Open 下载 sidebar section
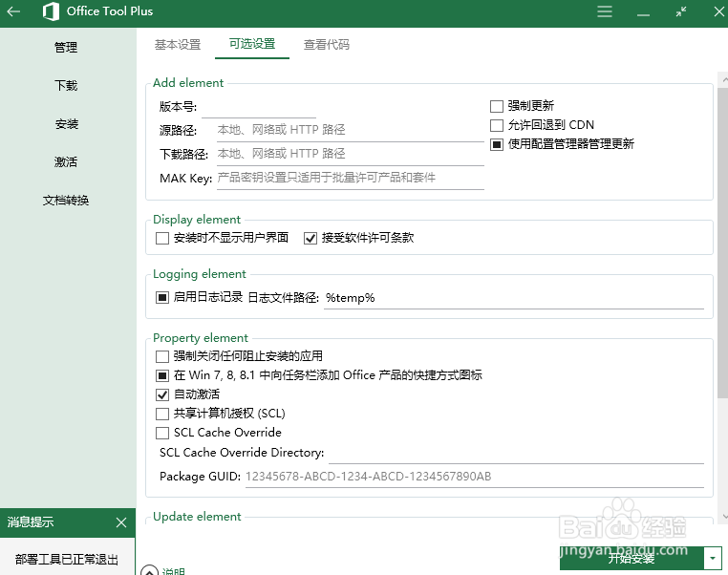 [66, 85]
